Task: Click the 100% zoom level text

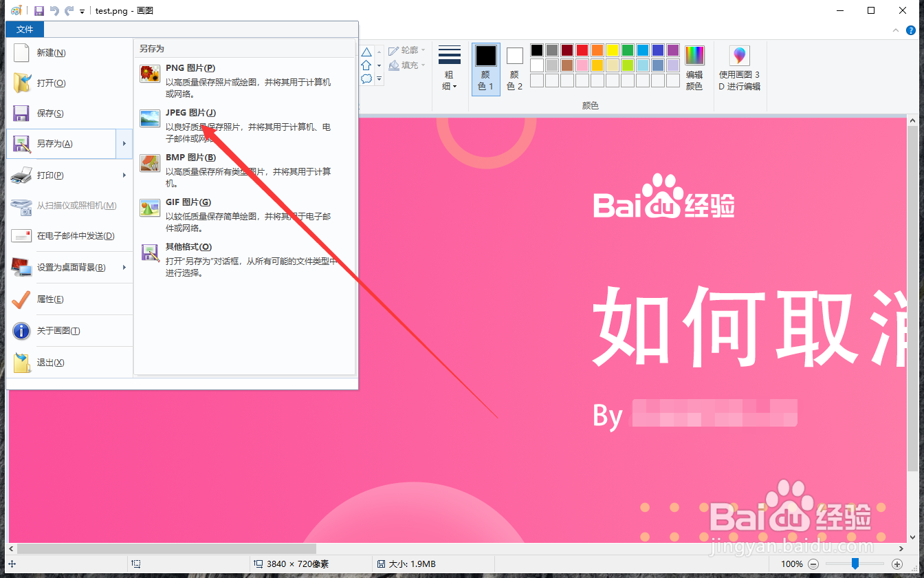Action: (x=792, y=564)
